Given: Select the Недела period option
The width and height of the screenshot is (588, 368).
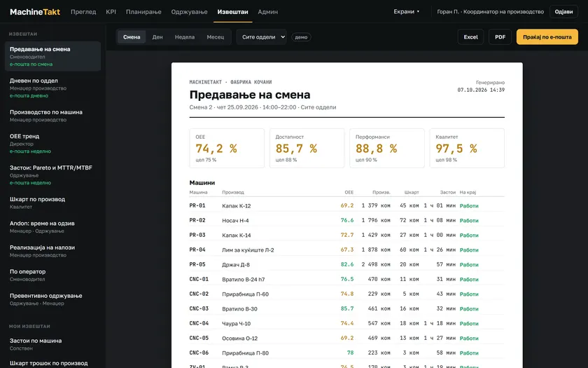Looking at the screenshot, I should pos(185,36).
